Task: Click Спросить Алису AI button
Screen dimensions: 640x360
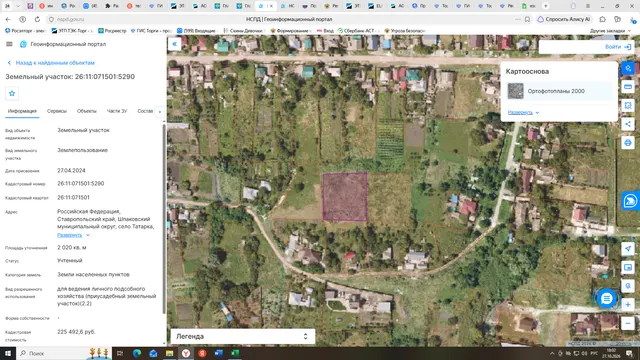Action: pyautogui.click(x=564, y=19)
